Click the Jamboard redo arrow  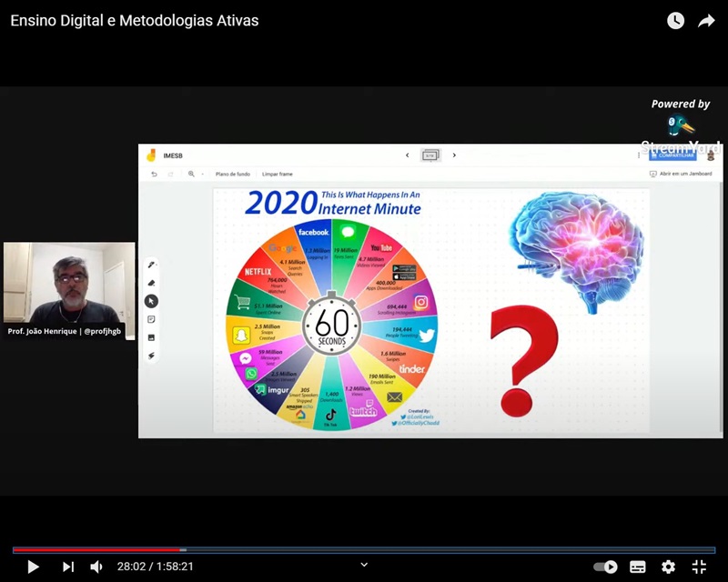pyautogui.click(x=170, y=174)
